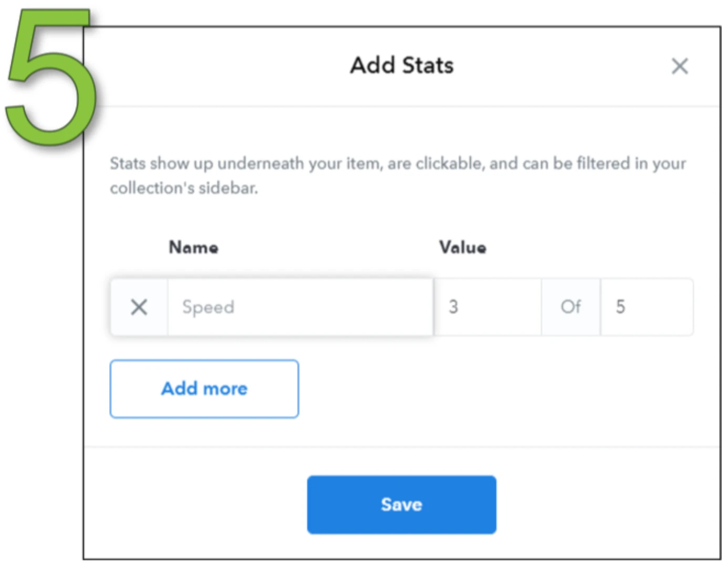Click the Name column header
Viewport: 728px width, 564px height.
click(x=193, y=247)
